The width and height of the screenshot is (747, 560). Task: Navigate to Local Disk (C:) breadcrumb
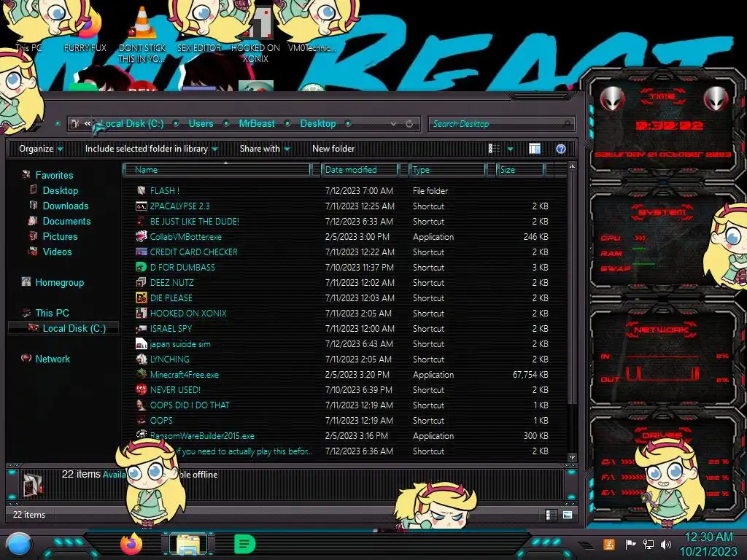coord(131,123)
